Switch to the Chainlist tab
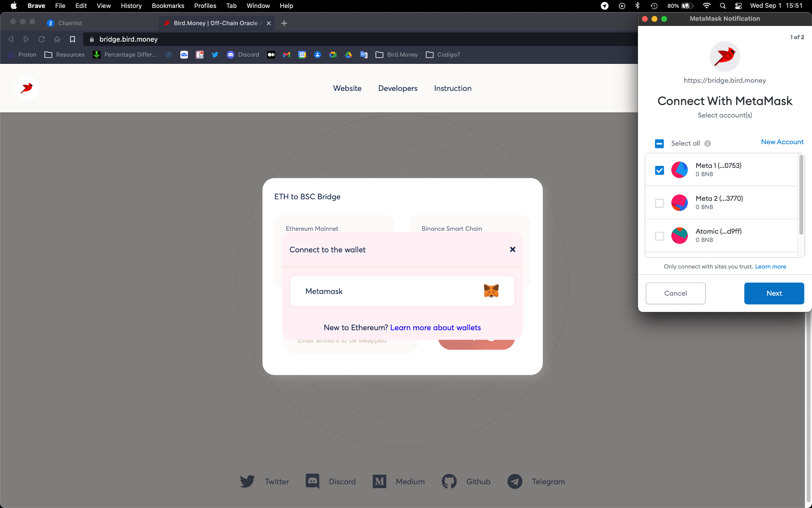The width and height of the screenshot is (812, 508). (x=70, y=23)
